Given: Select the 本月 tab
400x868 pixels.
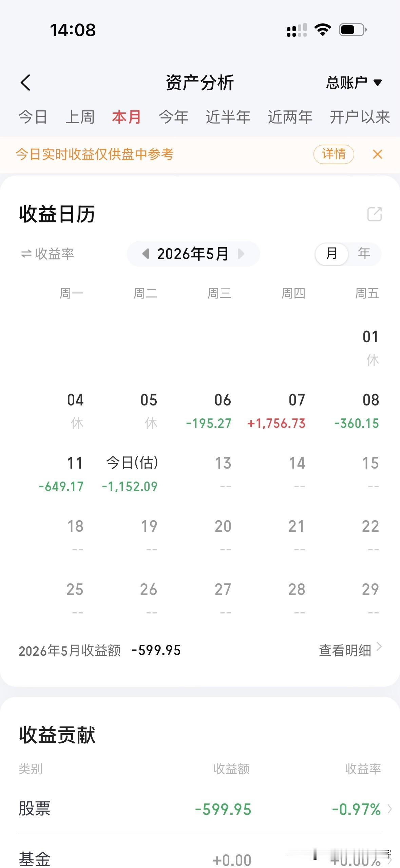Looking at the screenshot, I should pos(127,117).
